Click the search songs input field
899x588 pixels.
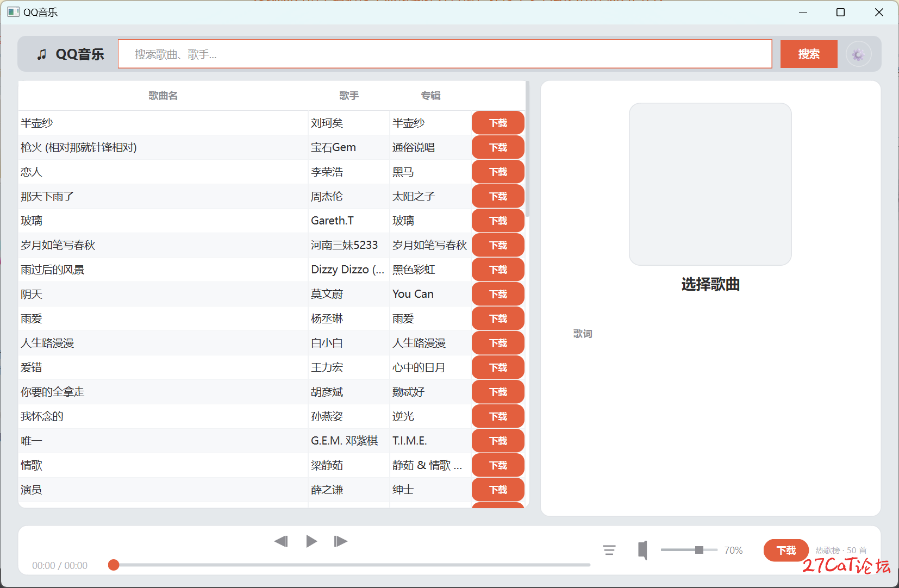[445, 54]
